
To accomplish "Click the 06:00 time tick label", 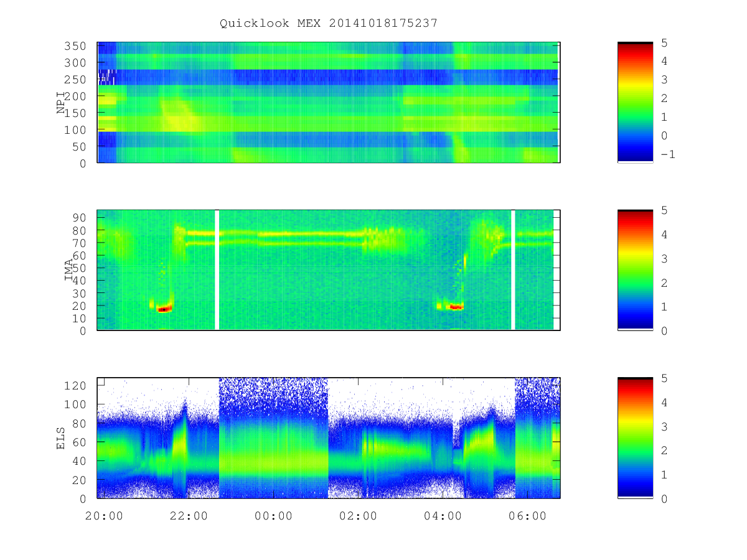I will click(527, 516).
